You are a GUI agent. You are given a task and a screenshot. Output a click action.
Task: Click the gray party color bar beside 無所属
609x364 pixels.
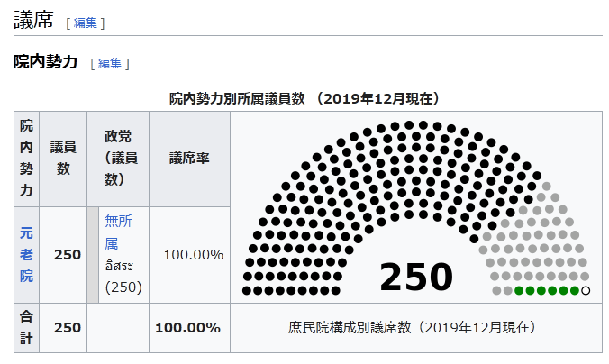click(x=93, y=254)
